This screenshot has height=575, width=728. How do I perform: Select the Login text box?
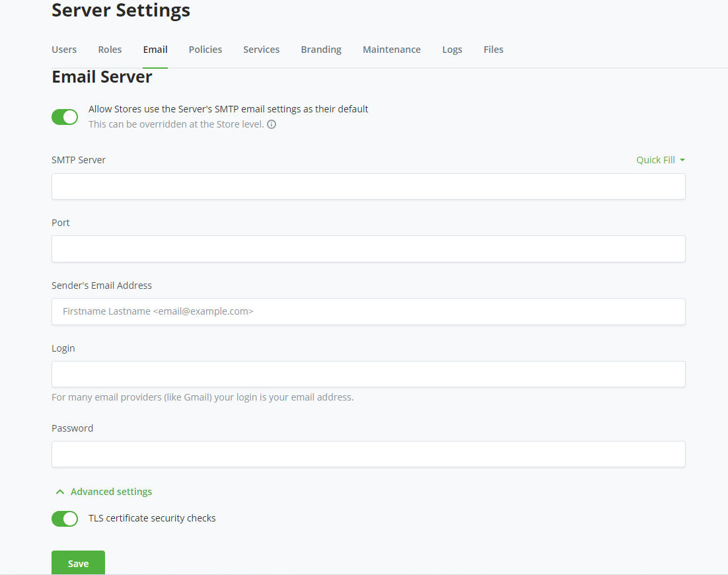coord(368,374)
